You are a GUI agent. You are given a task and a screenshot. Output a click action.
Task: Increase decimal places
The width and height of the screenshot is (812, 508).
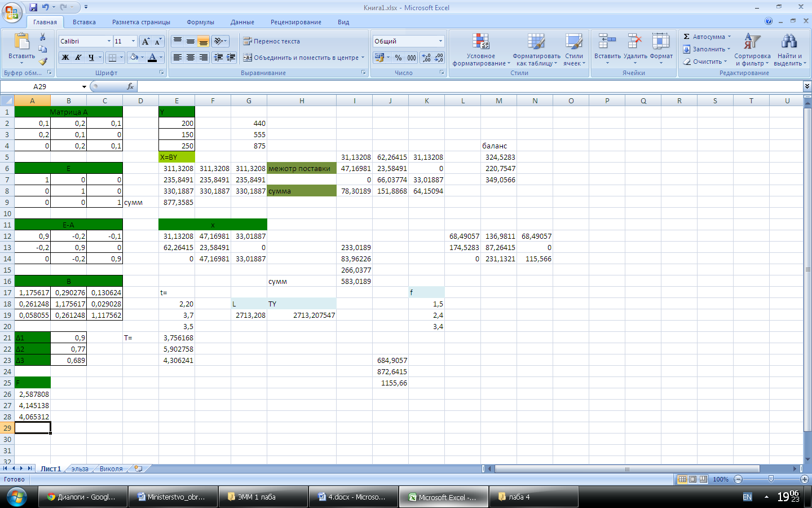click(x=426, y=58)
